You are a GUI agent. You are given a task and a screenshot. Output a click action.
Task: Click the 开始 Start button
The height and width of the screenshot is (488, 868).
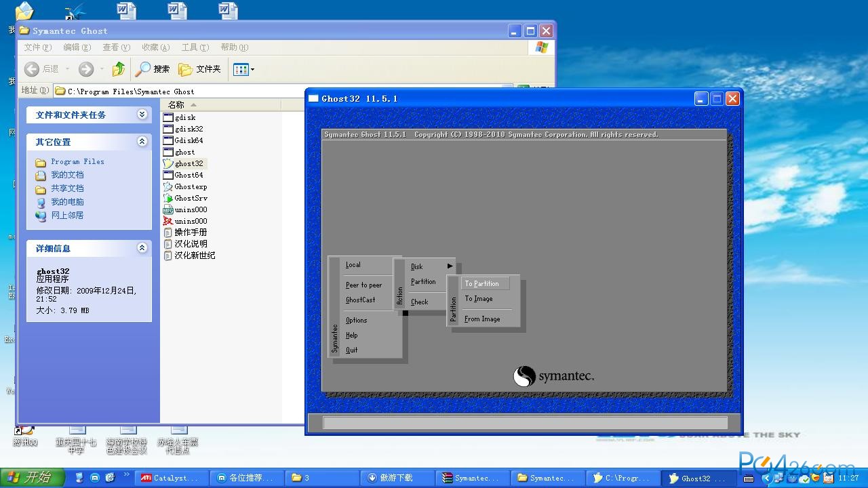point(32,478)
